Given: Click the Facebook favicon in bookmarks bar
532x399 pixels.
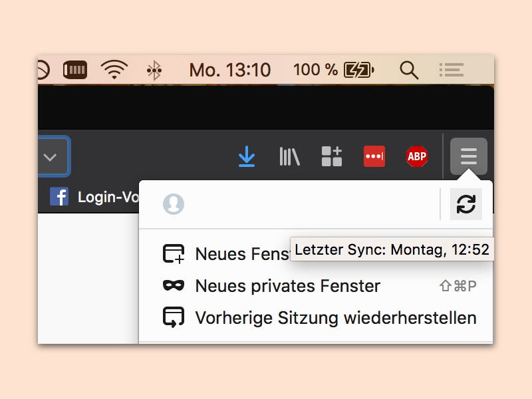Looking at the screenshot, I should click(59, 196).
